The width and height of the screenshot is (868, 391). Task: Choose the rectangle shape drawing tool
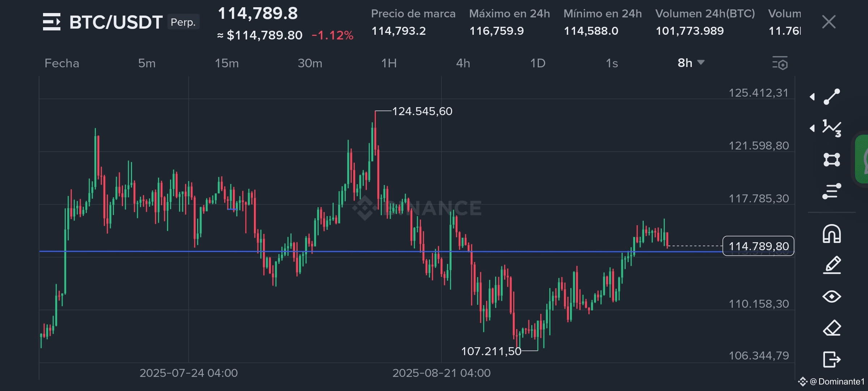point(831,160)
